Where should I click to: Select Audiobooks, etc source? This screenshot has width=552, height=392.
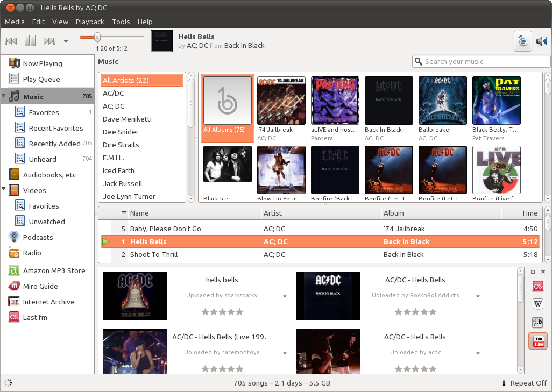coord(47,175)
